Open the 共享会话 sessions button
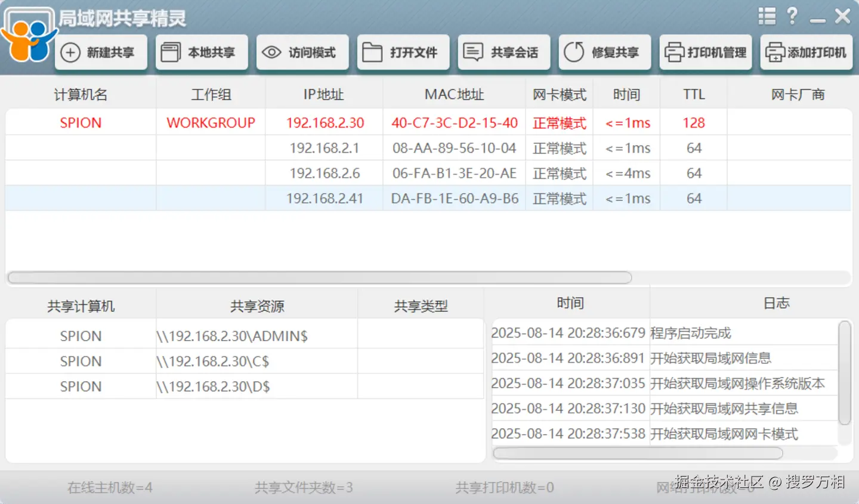Image resolution: width=859 pixels, height=504 pixels. coord(504,52)
